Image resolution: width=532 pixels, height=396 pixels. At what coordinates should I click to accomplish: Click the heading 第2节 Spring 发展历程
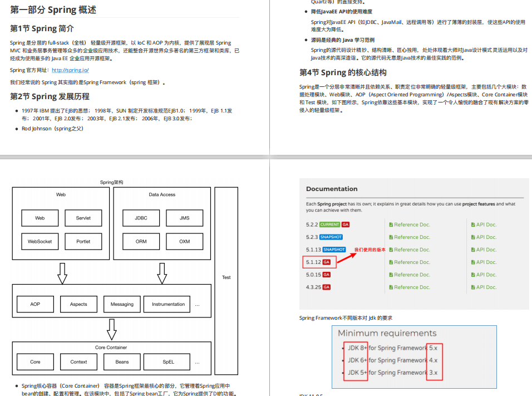click(x=50, y=96)
